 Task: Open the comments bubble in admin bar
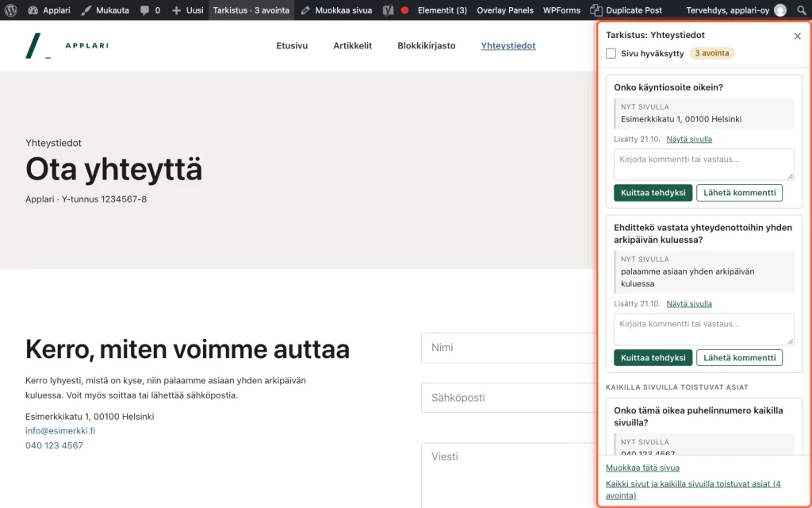click(x=150, y=10)
